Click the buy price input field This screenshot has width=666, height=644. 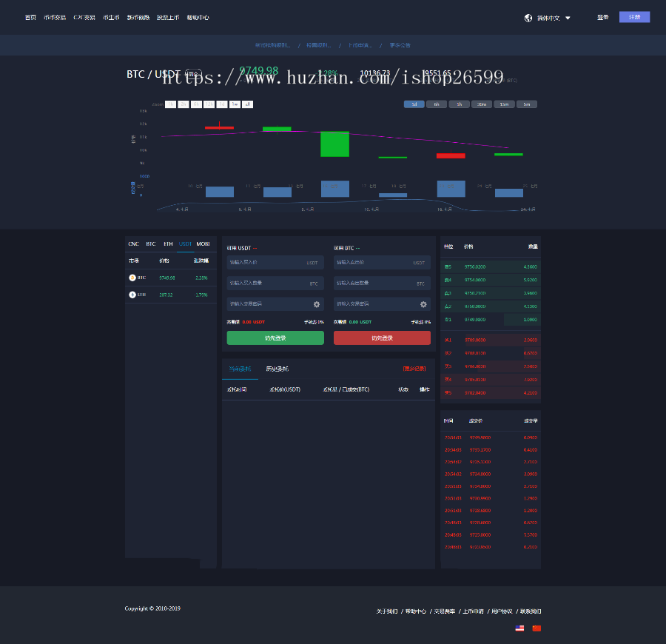click(275, 263)
